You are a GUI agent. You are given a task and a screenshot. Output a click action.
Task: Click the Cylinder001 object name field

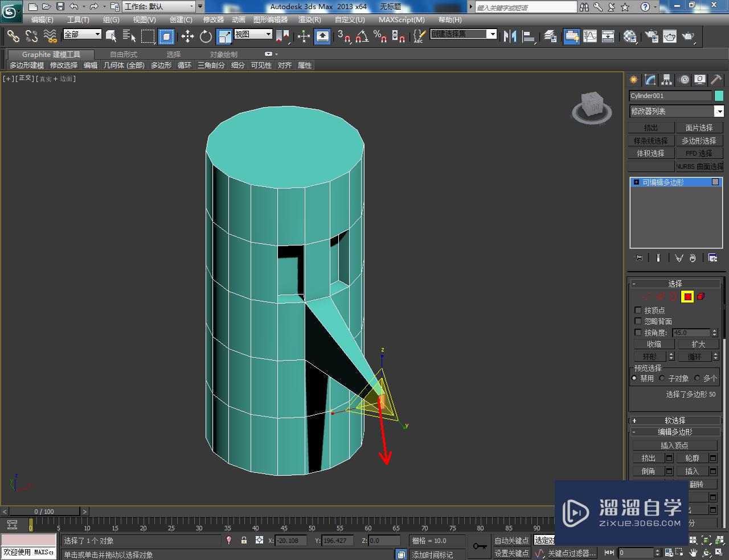pyautogui.click(x=670, y=96)
